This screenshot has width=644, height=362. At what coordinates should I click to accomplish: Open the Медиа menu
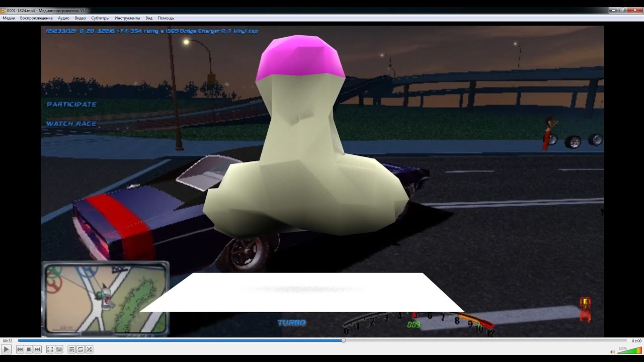pos(9,18)
